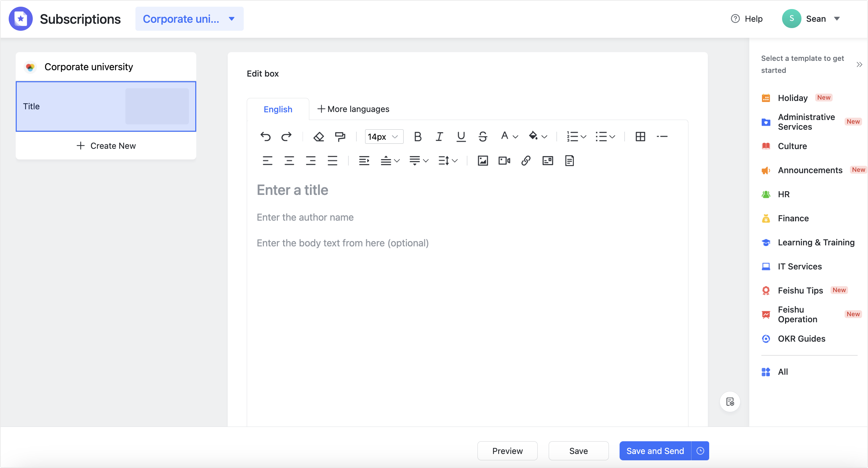Insert a horizontal divider
This screenshot has height=468, width=868.
(662, 136)
